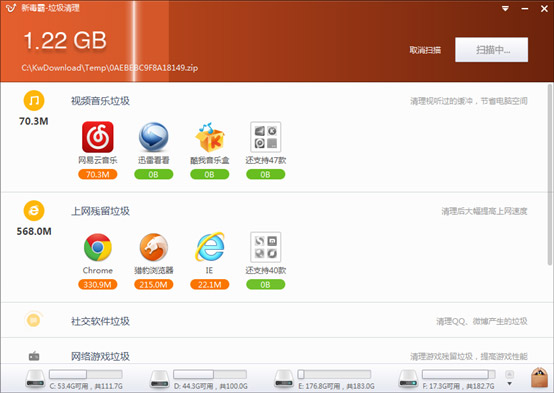Minimize the window with the dash button
This screenshot has width=554, height=393.
pyautogui.click(x=525, y=8)
